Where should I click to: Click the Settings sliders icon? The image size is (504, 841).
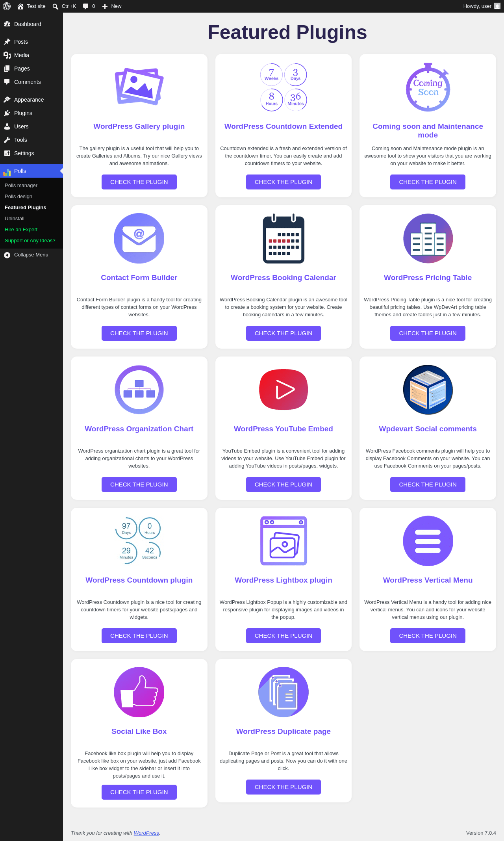(7, 153)
